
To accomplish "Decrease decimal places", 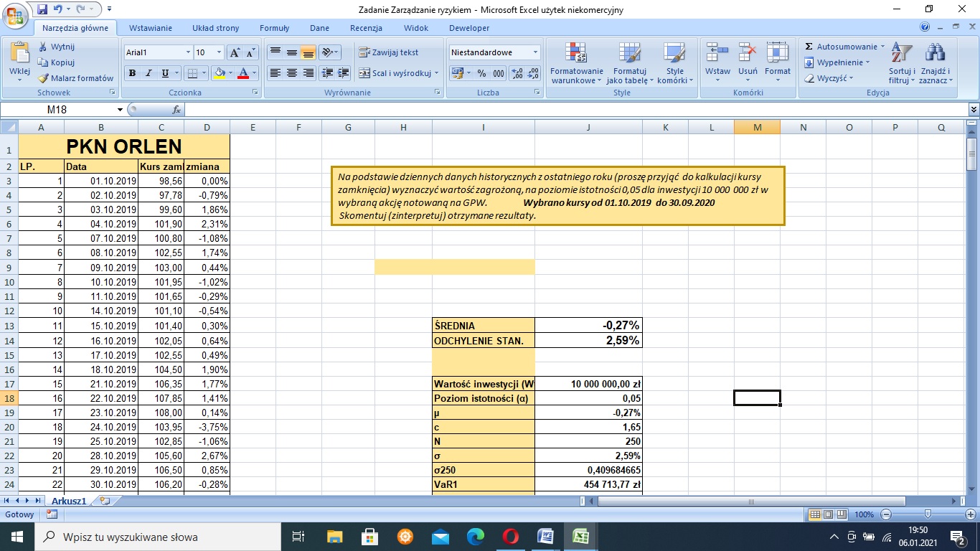I will (x=533, y=73).
